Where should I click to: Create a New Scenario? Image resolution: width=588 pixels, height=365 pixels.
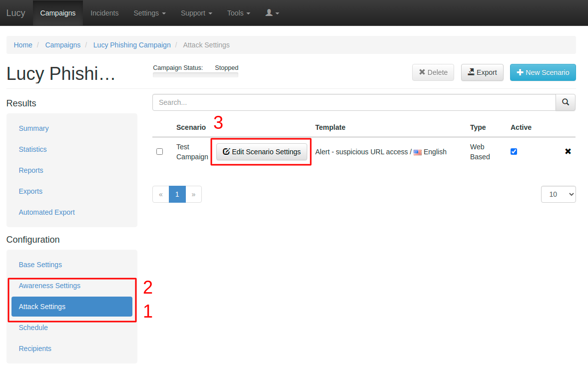(543, 72)
